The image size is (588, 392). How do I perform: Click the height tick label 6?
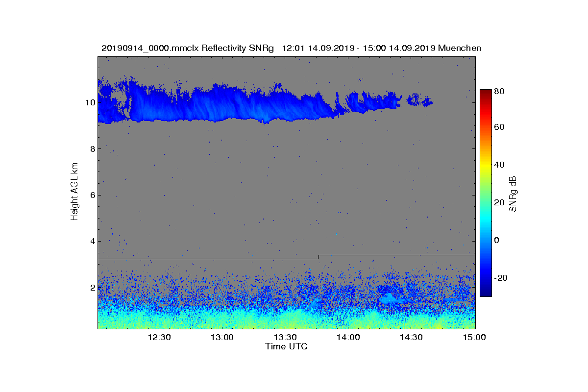coord(92,195)
